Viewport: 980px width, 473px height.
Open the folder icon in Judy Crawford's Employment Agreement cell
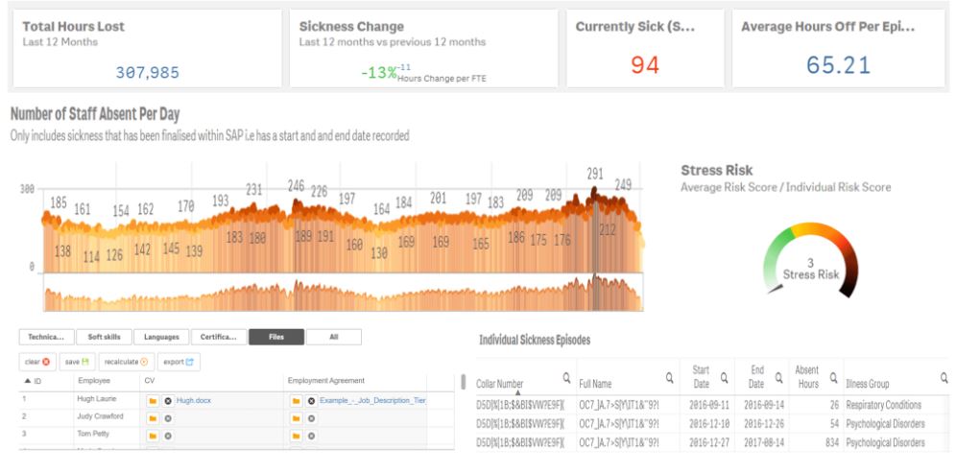click(297, 418)
